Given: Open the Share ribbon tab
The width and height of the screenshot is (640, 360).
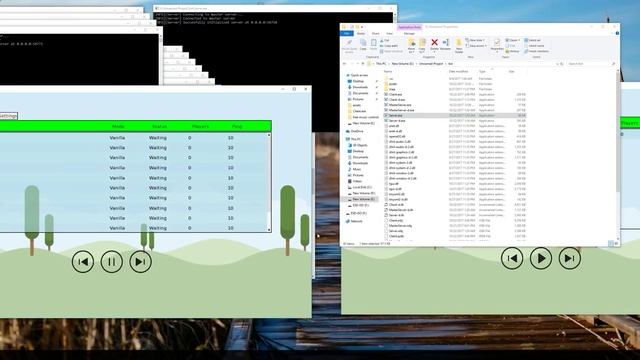Looking at the screenshot, I should [376, 33].
